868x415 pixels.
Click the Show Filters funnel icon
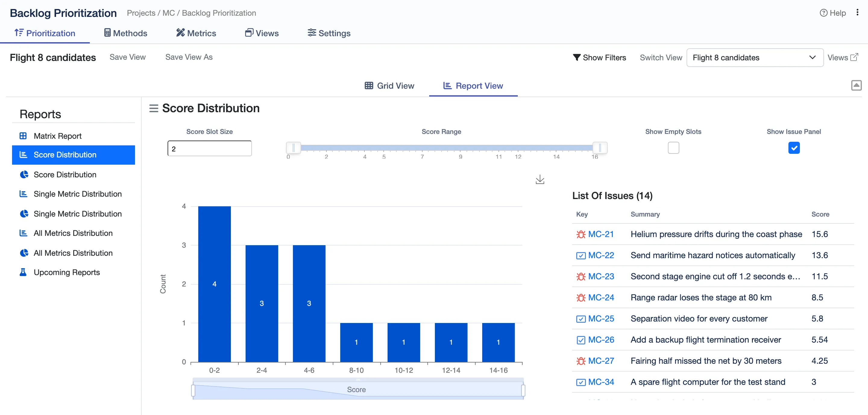[577, 58]
